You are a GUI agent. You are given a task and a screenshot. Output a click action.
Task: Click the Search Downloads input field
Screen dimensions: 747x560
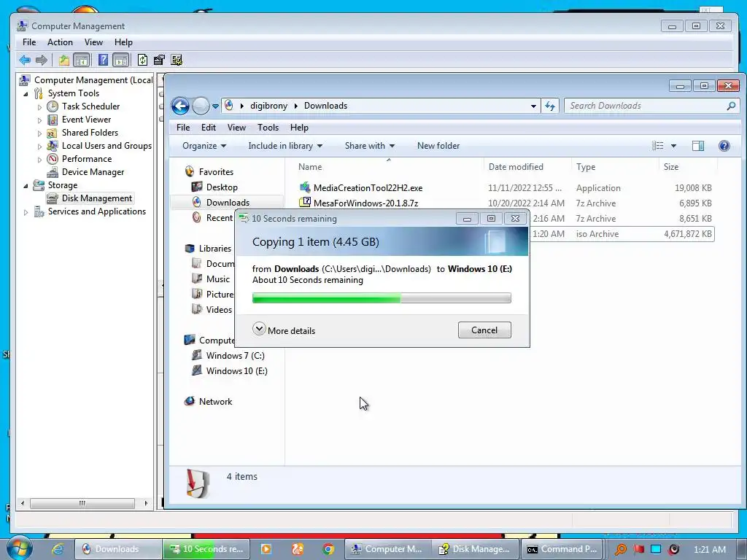[651, 106]
